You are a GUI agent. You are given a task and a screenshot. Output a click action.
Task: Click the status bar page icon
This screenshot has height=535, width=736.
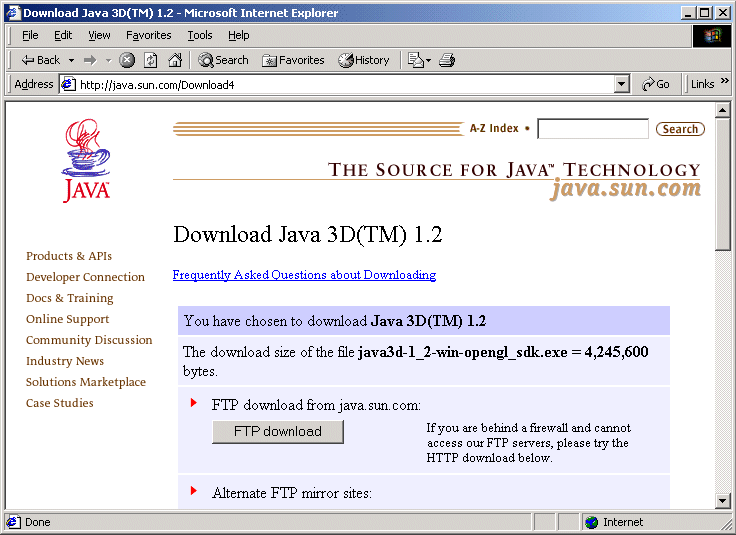[13, 522]
